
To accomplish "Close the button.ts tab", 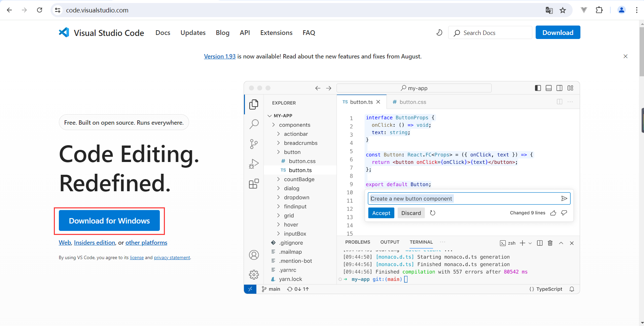I will pos(378,102).
